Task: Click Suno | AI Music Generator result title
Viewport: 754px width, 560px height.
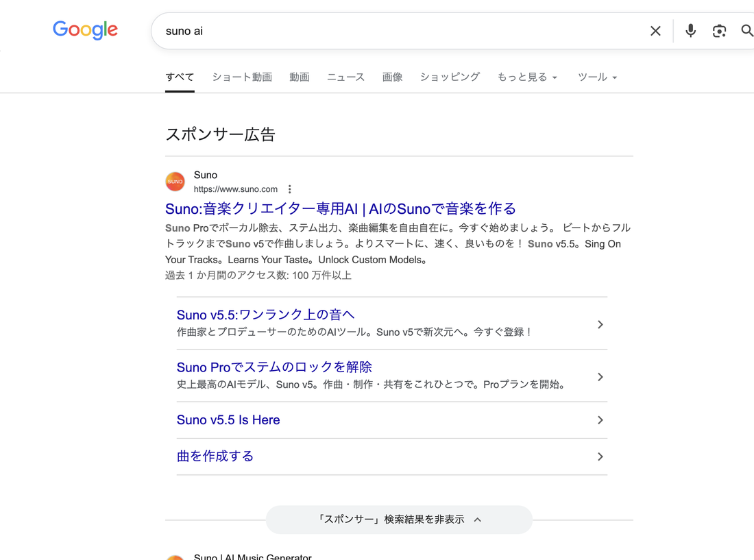Action: tap(252, 556)
